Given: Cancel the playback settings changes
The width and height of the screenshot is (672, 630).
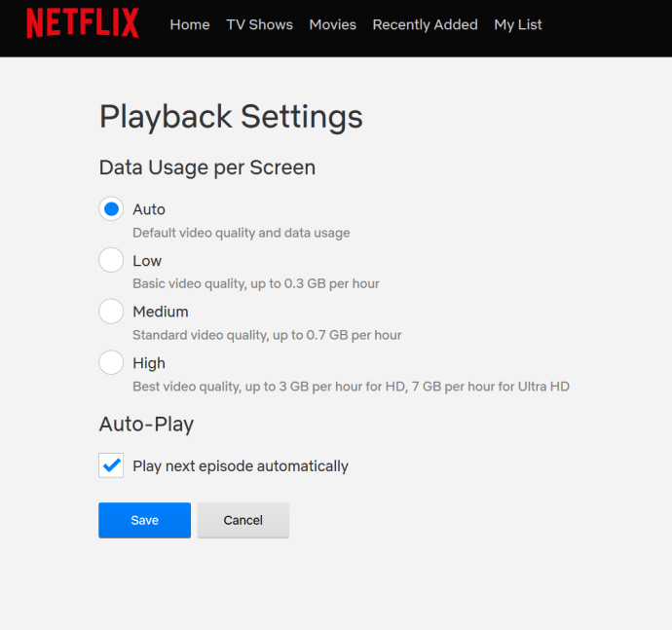Looking at the screenshot, I should click(243, 520).
